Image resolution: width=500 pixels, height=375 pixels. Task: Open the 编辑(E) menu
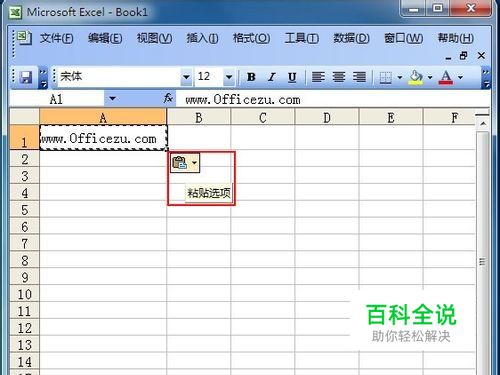[x=105, y=38]
